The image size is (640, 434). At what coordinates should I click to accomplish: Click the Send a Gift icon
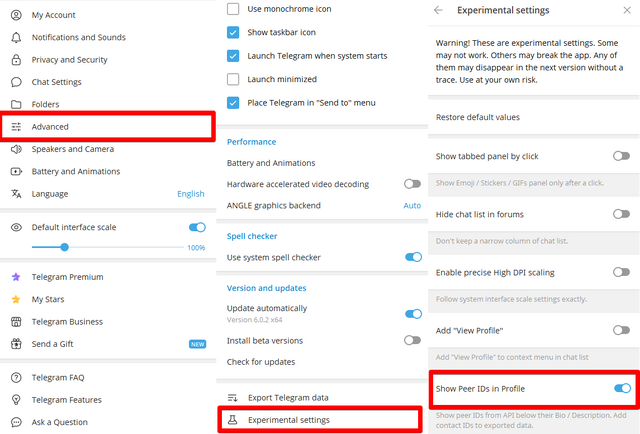click(16, 344)
